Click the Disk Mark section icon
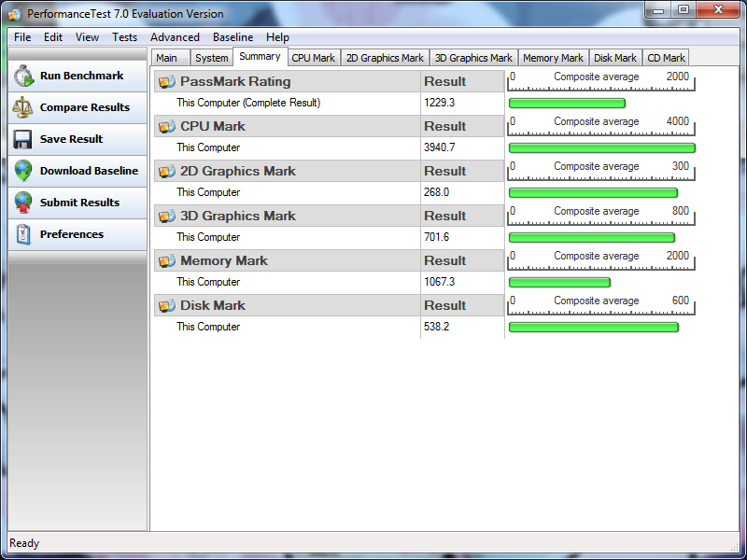Image resolution: width=747 pixels, height=560 pixels. (167, 305)
